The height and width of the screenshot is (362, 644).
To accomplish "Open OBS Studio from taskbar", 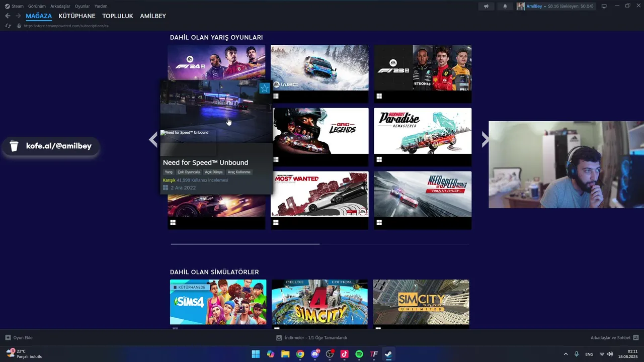I will [x=330, y=354].
